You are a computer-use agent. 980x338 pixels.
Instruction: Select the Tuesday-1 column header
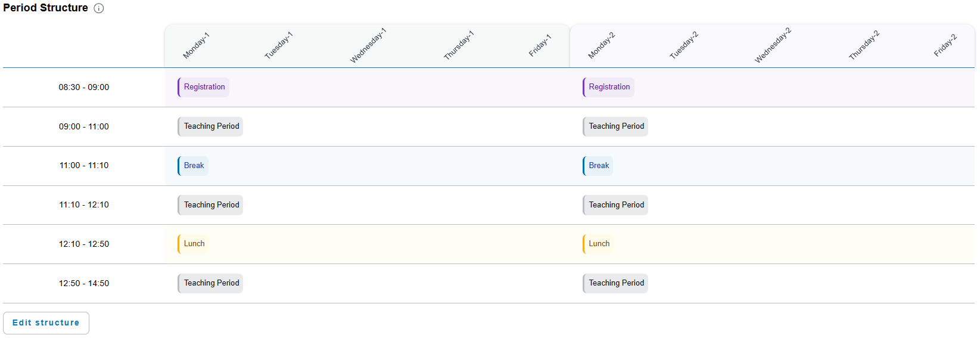pos(278,45)
